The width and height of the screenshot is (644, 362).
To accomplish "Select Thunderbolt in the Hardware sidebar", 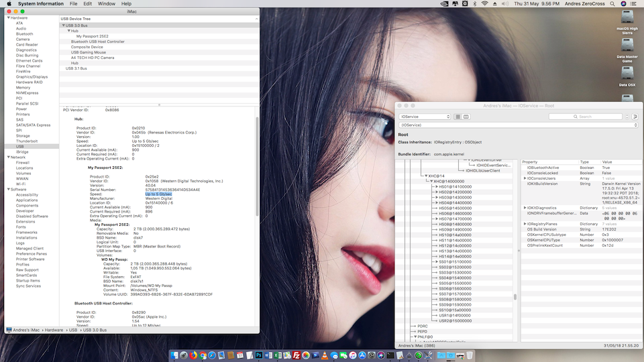I will click(27, 141).
